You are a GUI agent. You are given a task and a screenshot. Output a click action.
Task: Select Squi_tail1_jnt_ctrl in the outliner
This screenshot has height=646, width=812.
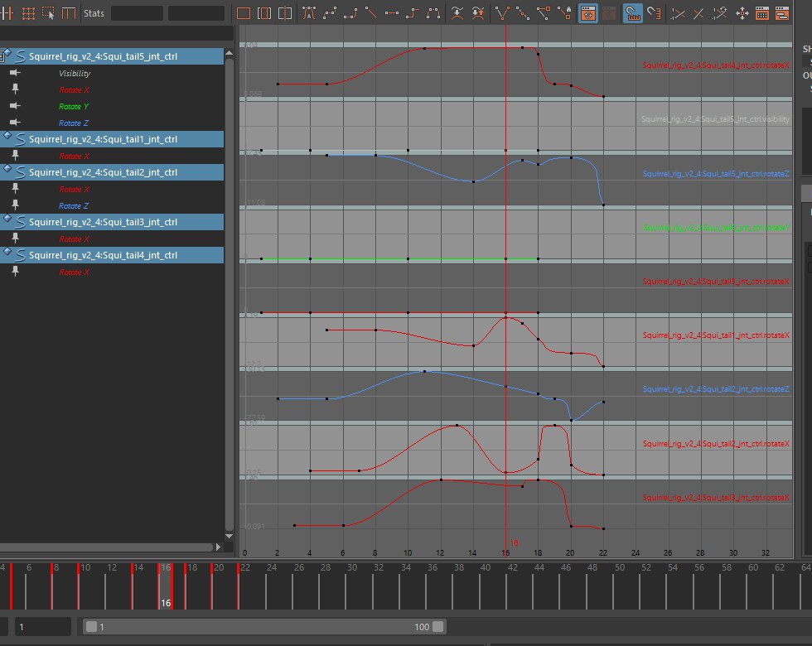point(112,139)
